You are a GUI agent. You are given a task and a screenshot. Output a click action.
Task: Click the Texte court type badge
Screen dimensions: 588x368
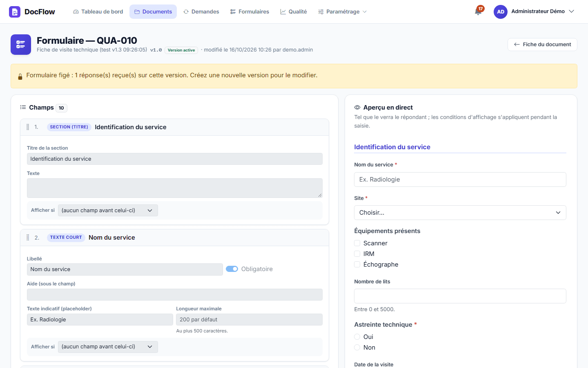[x=66, y=238]
